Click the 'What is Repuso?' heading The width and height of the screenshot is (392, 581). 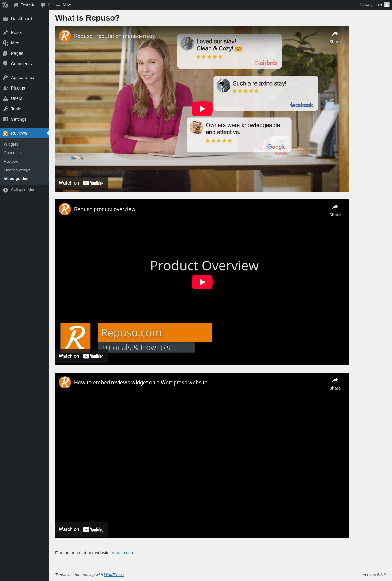[x=87, y=18]
